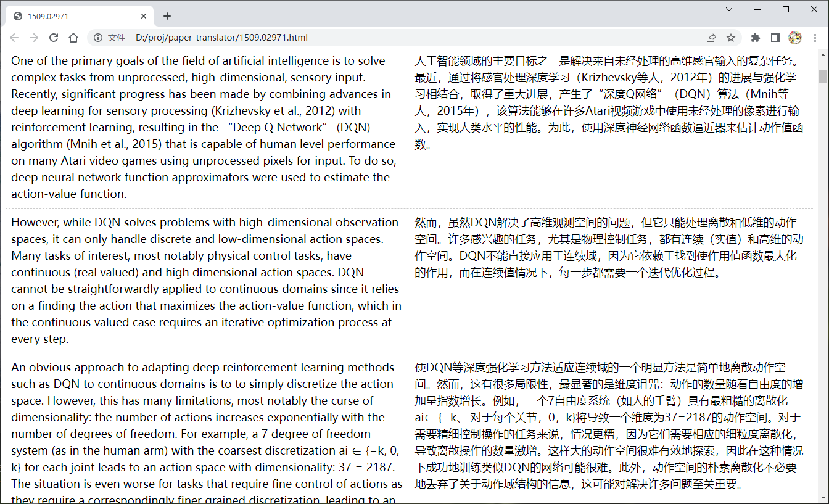Toggle the browser side panel
Viewport: 829px width, 504px height.
pos(775,38)
